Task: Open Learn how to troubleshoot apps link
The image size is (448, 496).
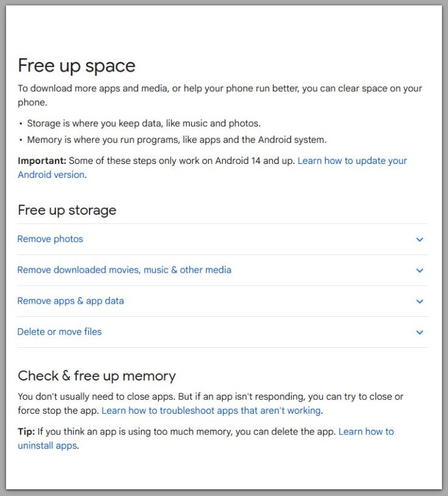Action: tap(211, 411)
